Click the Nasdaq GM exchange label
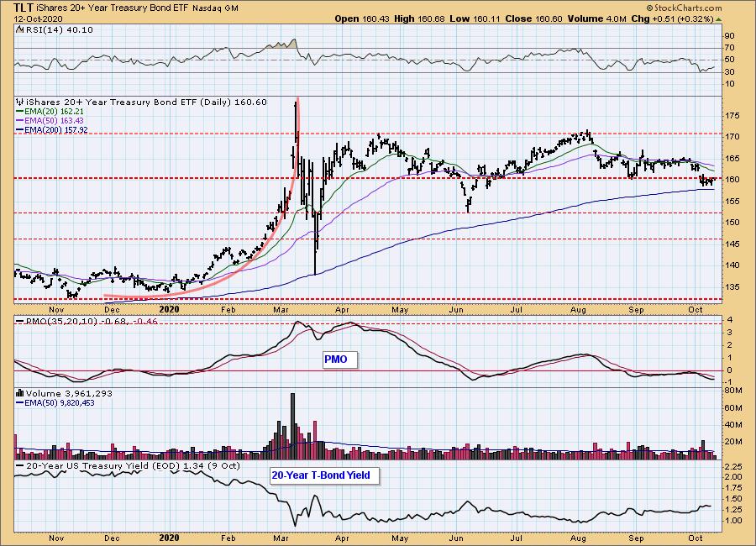The image size is (756, 546). [x=215, y=8]
